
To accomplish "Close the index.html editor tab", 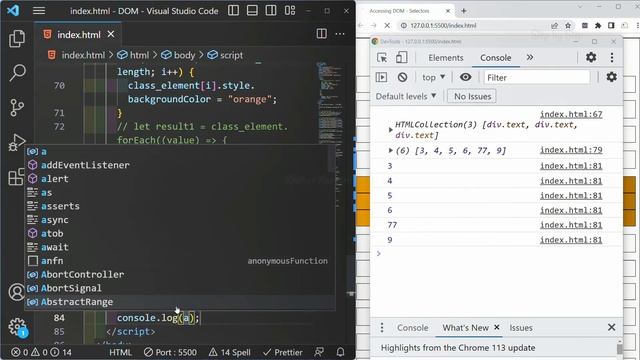I will click(111, 35).
